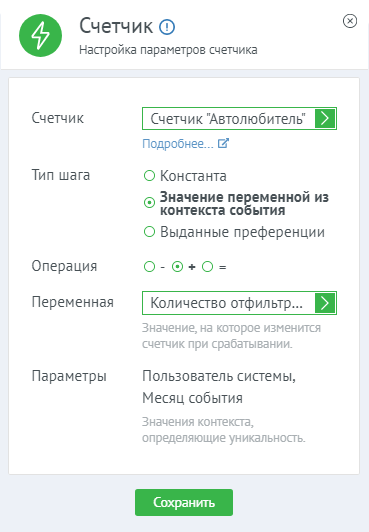Expand the Счетчик "Автолюбитель" selector arrow
369x532 pixels.
(325, 118)
